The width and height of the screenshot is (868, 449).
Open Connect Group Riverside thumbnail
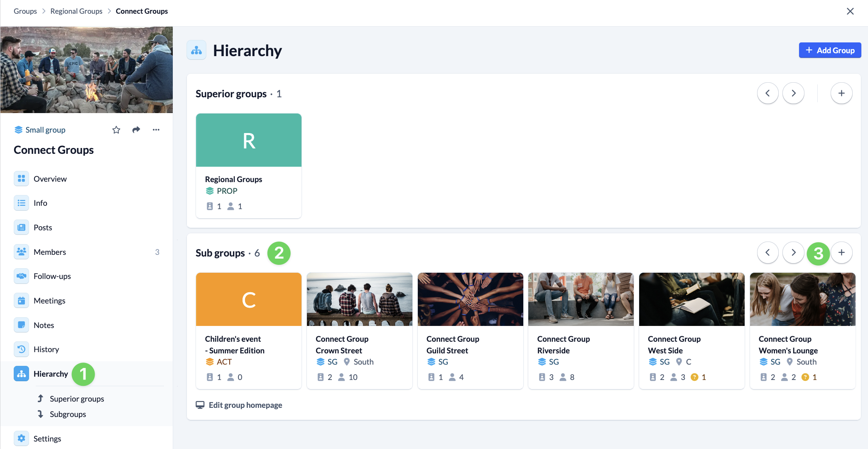[x=581, y=299]
